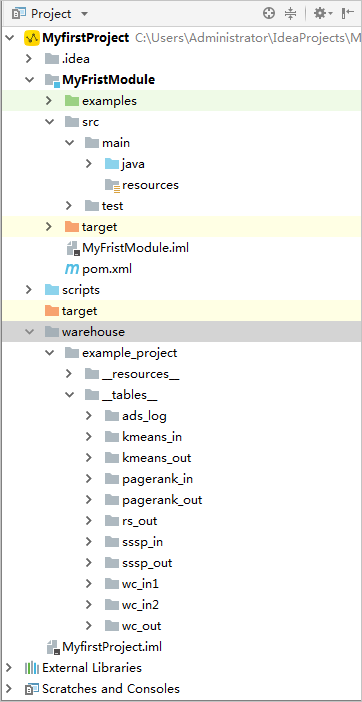The height and width of the screenshot is (702, 362).
Task: Expand the rs_out folder
Action: coord(89,521)
